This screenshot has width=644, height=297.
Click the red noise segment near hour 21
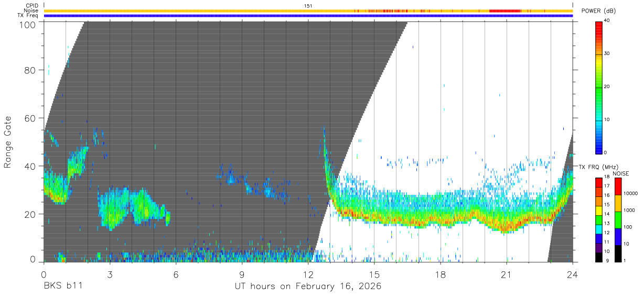coord(505,10)
